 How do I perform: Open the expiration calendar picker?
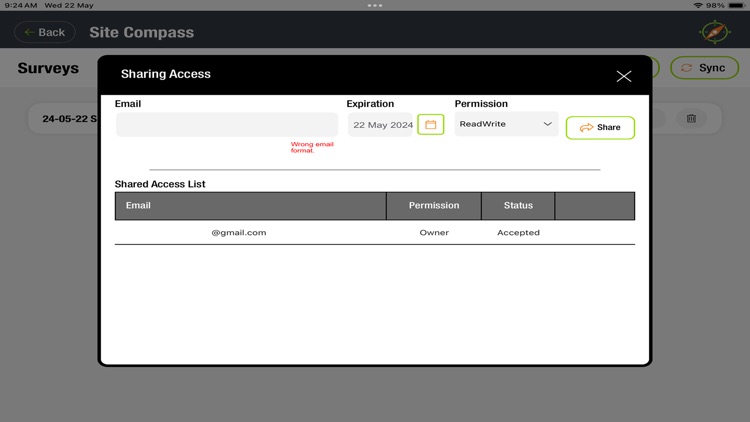(430, 124)
